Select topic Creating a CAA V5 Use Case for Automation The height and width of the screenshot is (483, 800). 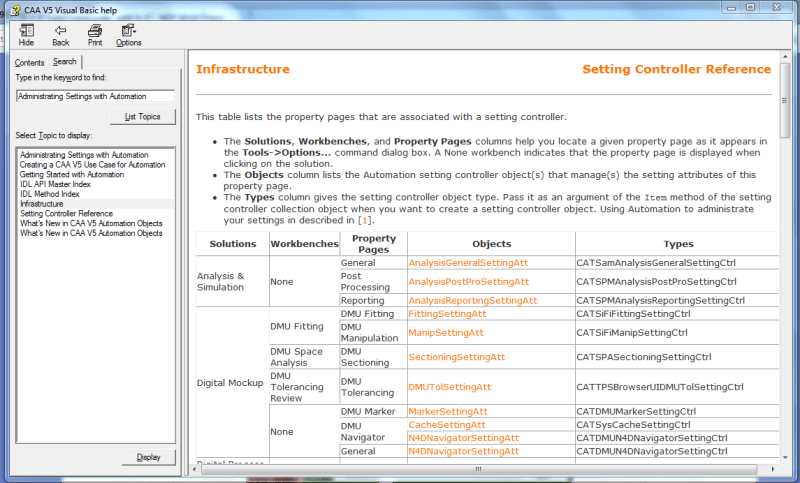pos(92,165)
